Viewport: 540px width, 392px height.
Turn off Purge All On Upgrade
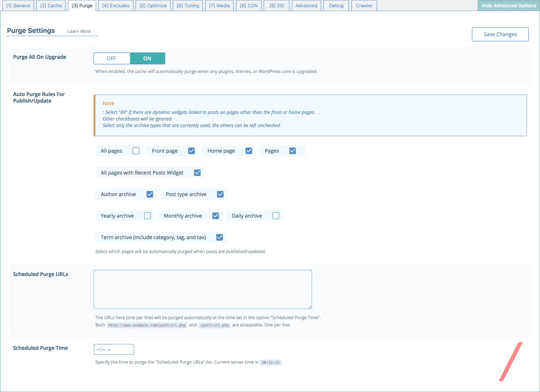(x=112, y=58)
